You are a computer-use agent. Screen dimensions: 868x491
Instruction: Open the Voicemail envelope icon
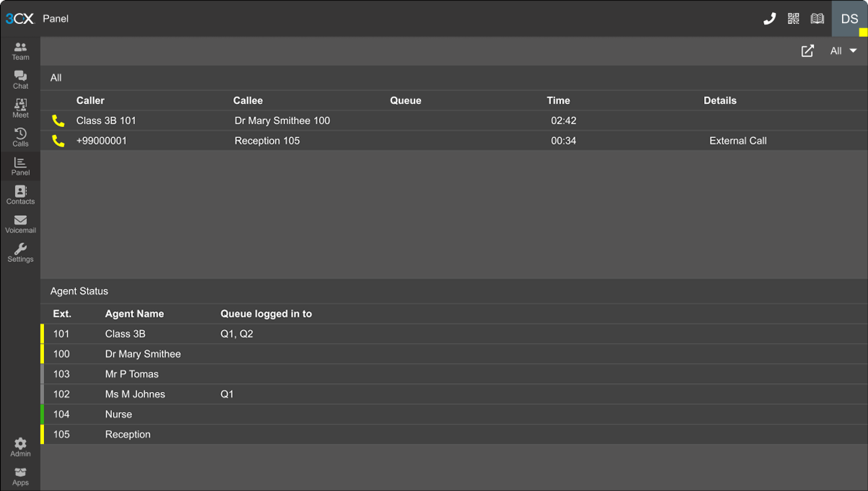(20, 224)
